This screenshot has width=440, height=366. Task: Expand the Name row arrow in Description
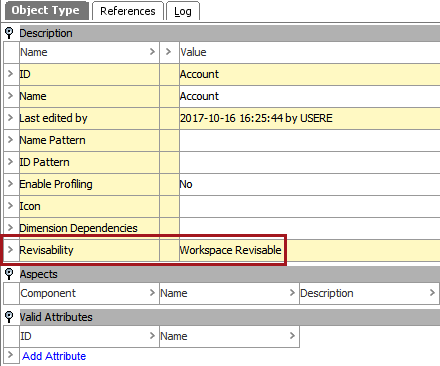point(10,96)
